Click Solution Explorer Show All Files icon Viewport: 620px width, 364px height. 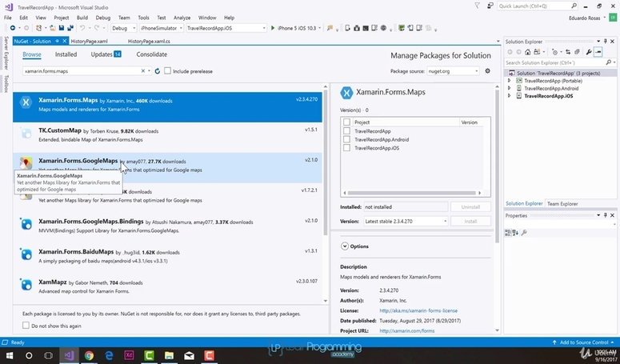(x=577, y=52)
